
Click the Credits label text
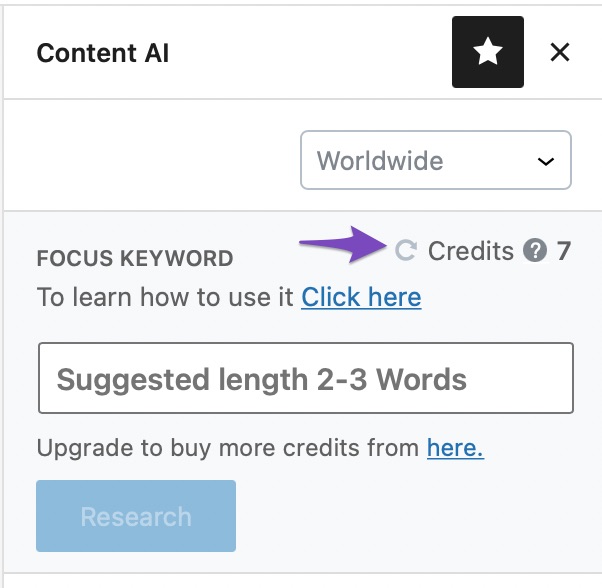coord(471,251)
